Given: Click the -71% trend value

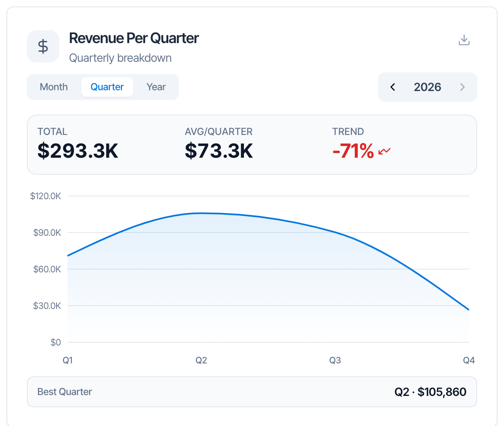Looking at the screenshot, I should click(x=353, y=151).
